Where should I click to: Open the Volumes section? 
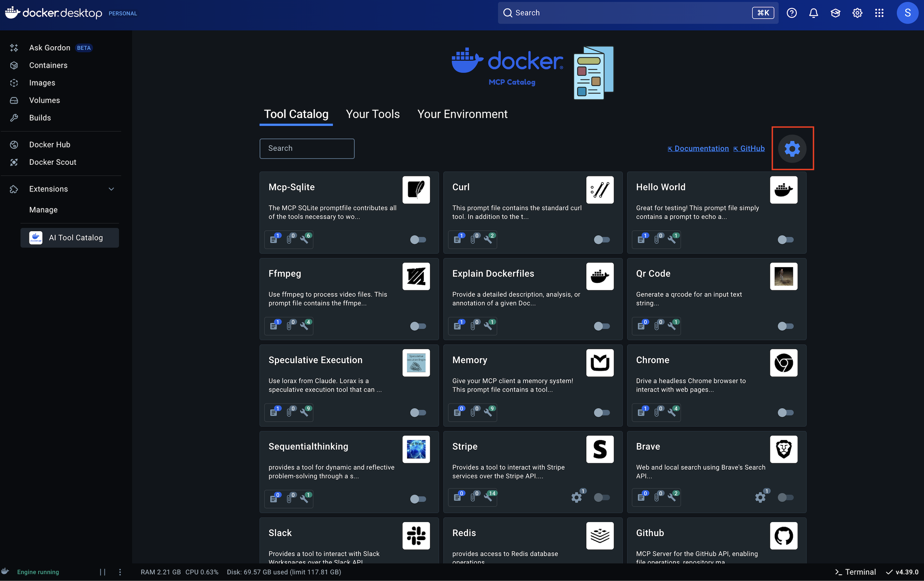45,100
